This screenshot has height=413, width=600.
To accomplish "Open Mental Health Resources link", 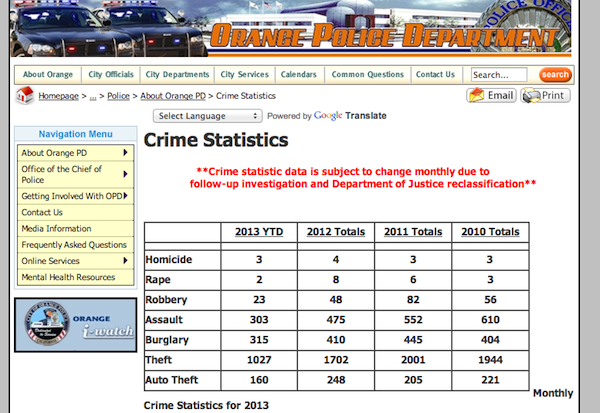I will (x=68, y=276).
